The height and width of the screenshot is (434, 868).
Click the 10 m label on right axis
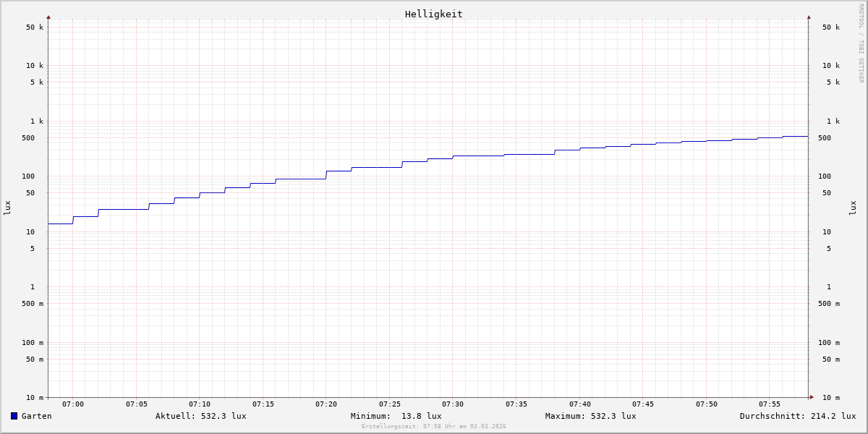point(830,398)
